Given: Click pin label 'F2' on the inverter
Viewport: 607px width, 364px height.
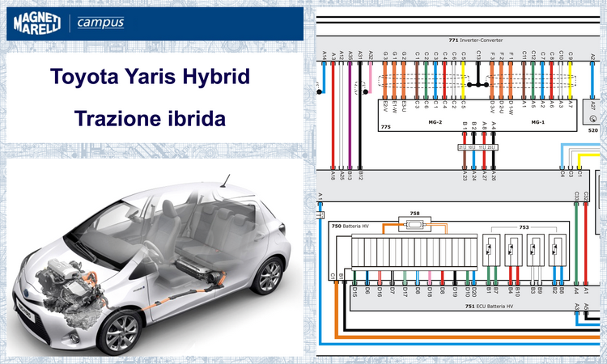Looking at the screenshot, I should [502, 56].
